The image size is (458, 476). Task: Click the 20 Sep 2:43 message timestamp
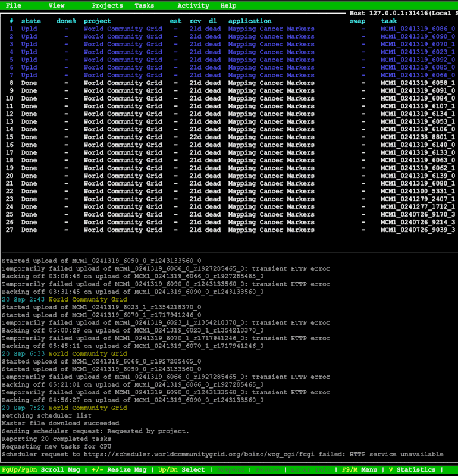[x=23, y=300]
